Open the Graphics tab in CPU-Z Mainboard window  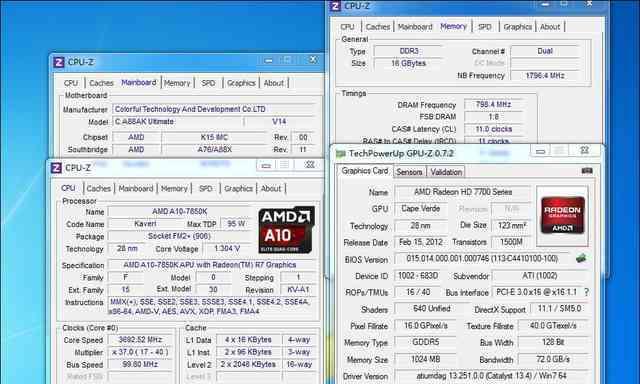click(x=241, y=83)
